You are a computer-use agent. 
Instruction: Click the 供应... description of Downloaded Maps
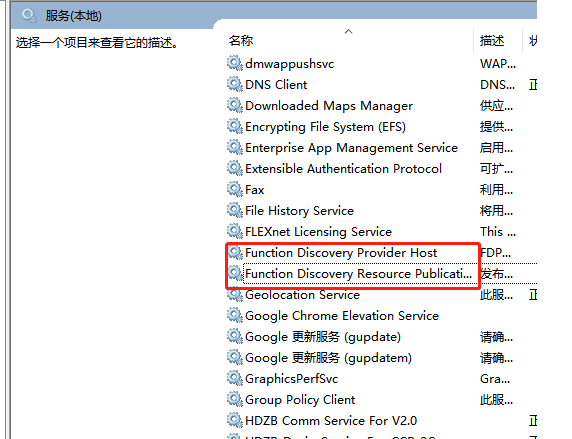[496, 106]
